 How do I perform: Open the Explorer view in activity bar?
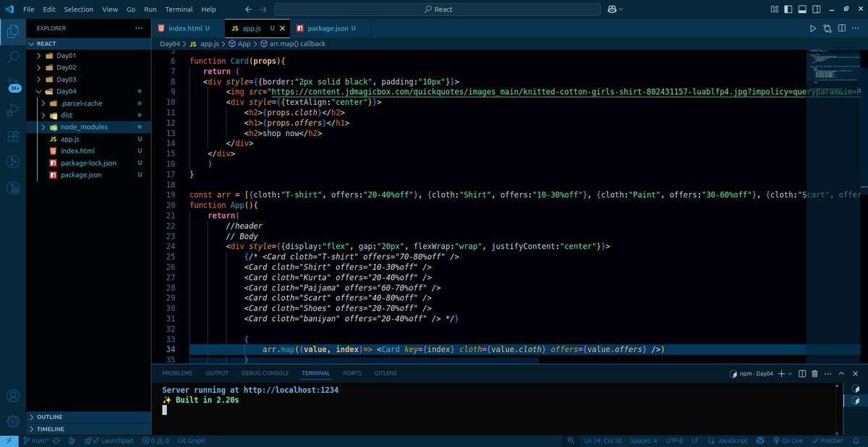click(13, 32)
